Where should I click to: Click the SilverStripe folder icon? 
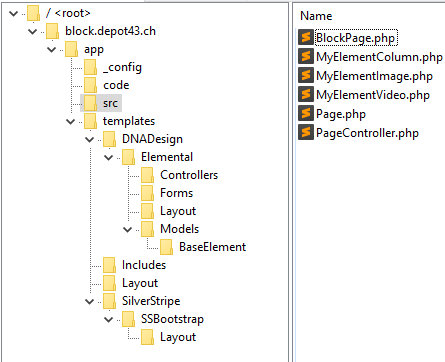(110, 301)
